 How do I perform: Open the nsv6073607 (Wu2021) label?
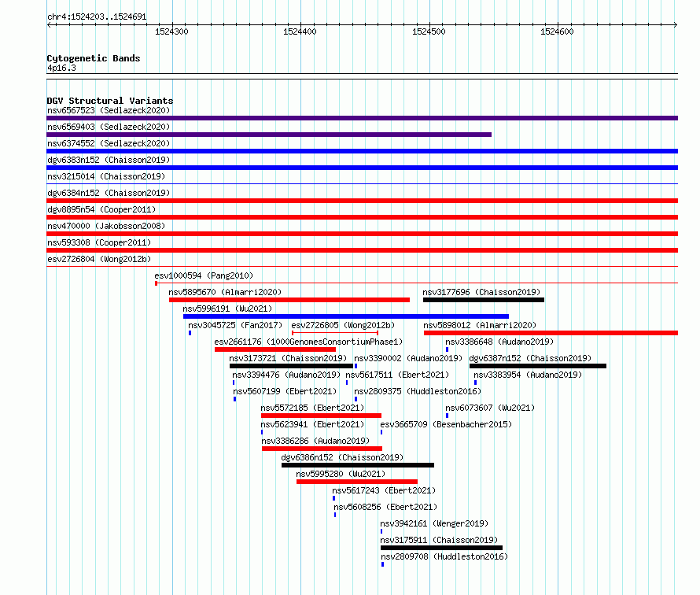[x=490, y=408]
